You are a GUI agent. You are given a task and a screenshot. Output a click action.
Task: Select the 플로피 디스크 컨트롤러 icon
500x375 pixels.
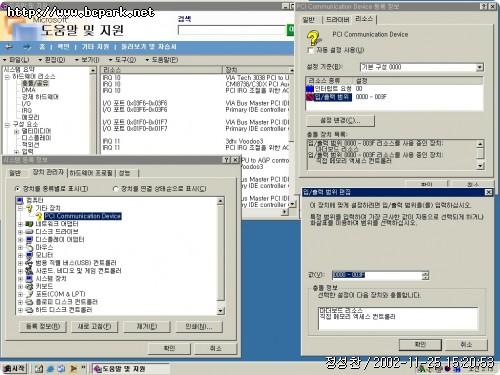coord(29,302)
